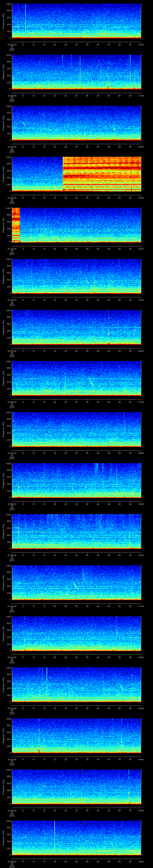Viewport: 153px width, 868px height.
Task: Click the 22:45:00 start time label
Action: click(x=12, y=861)
